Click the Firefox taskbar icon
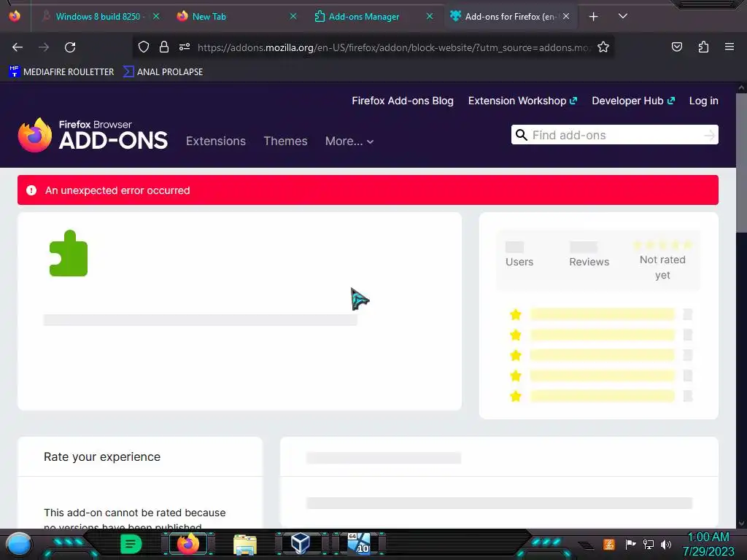The image size is (747, 560). [187, 543]
